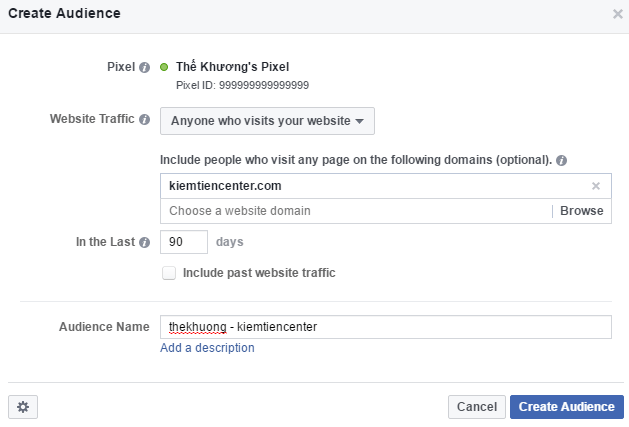Screen dimensions: 629x427
Task: Click the days number input showing 90
Action: (x=184, y=242)
